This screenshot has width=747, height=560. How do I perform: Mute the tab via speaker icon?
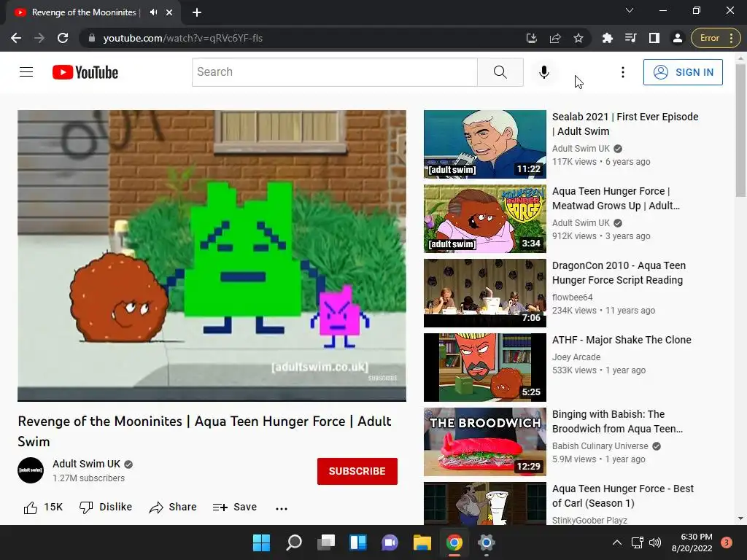[x=153, y=12]
